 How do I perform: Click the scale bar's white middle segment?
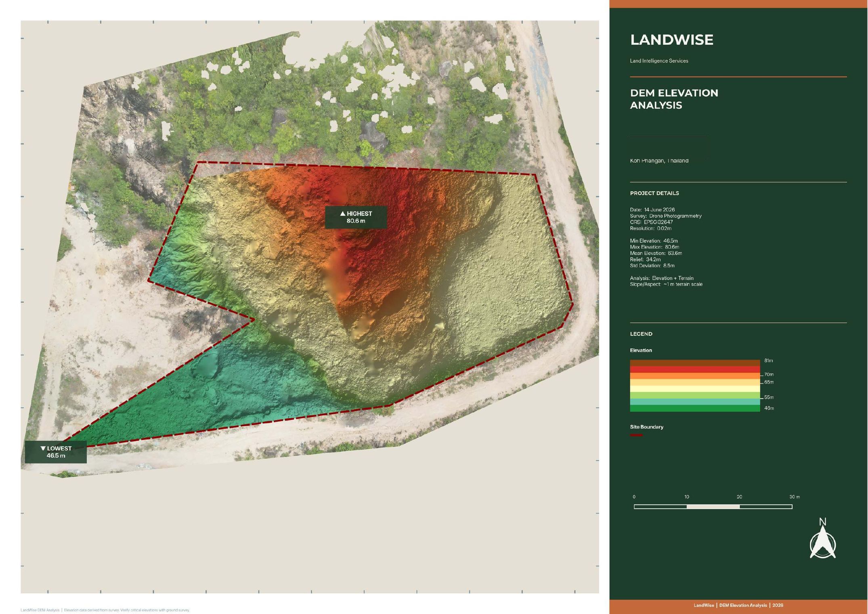coord(713,507)
